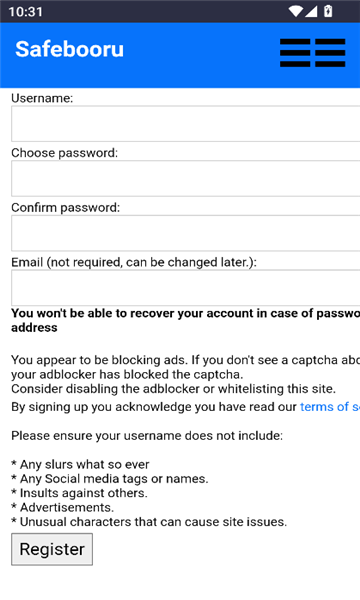Viewport: 360px width, 600px height.
Task: Focus the Confirm password input field
Action: pos(186,233)
